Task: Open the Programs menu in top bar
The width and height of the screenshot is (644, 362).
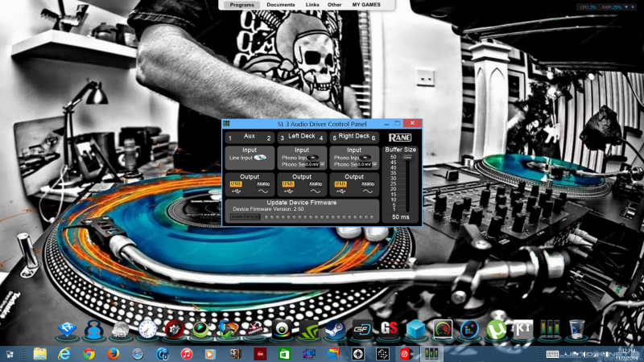Action: [x=242, y=5]
